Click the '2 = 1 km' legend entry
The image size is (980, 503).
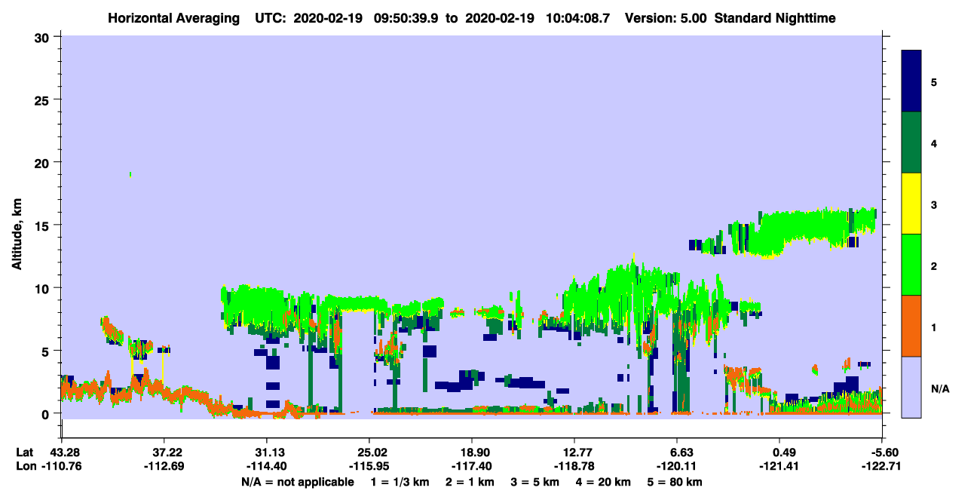[470, 482]
